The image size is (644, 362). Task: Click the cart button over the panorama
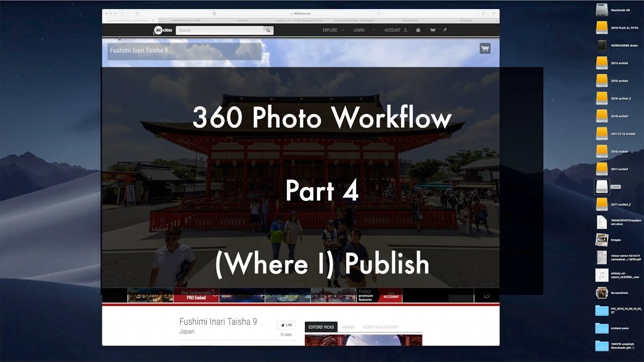[485, 49]
